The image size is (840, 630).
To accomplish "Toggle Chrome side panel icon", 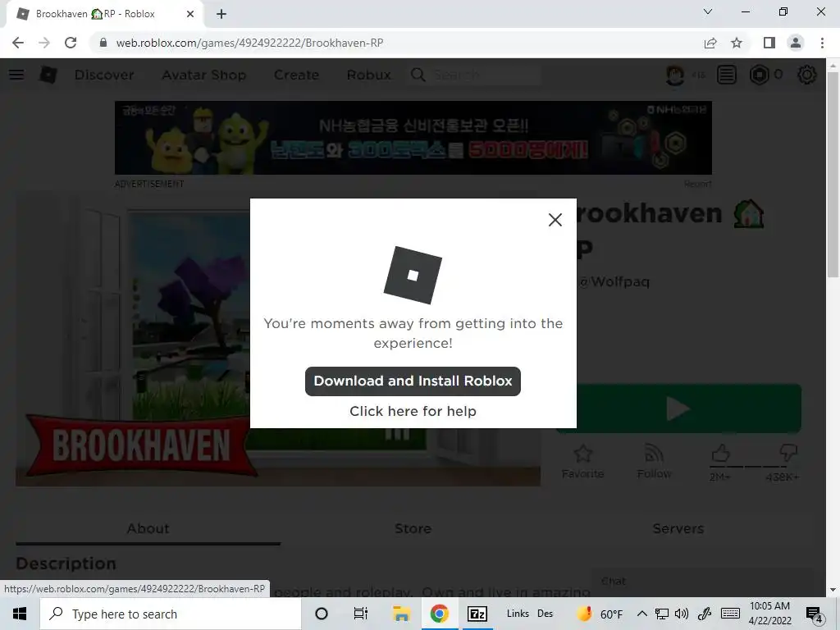I will tap(769, 43).
